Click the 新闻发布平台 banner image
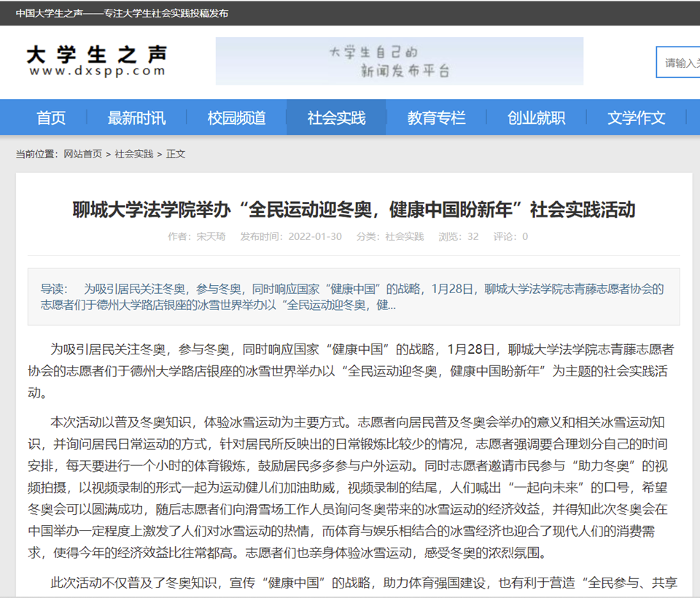 click(x=400, y=61)
